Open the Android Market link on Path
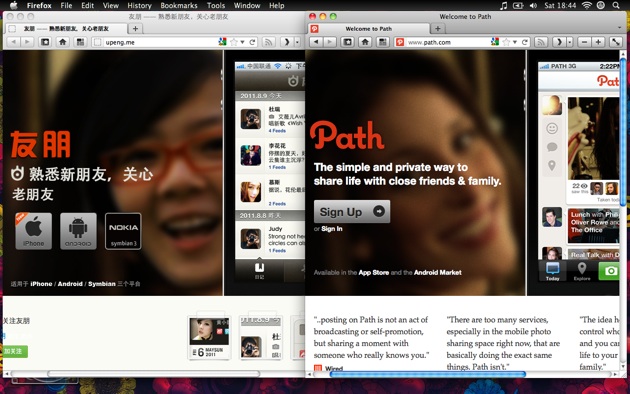This screenshot has height=394, width=630. pyautogui.click(x=438, y=272)
